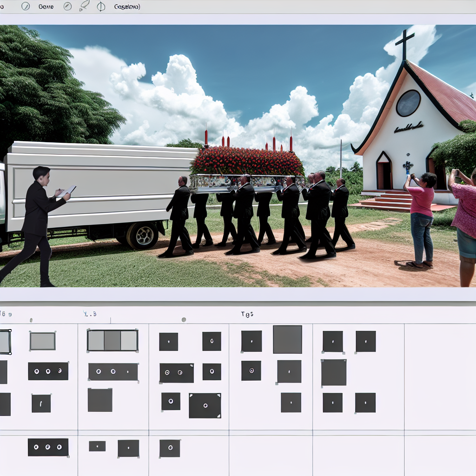
Task: Select the dark wide clip containing only two circles
Action: click(177, 373)
